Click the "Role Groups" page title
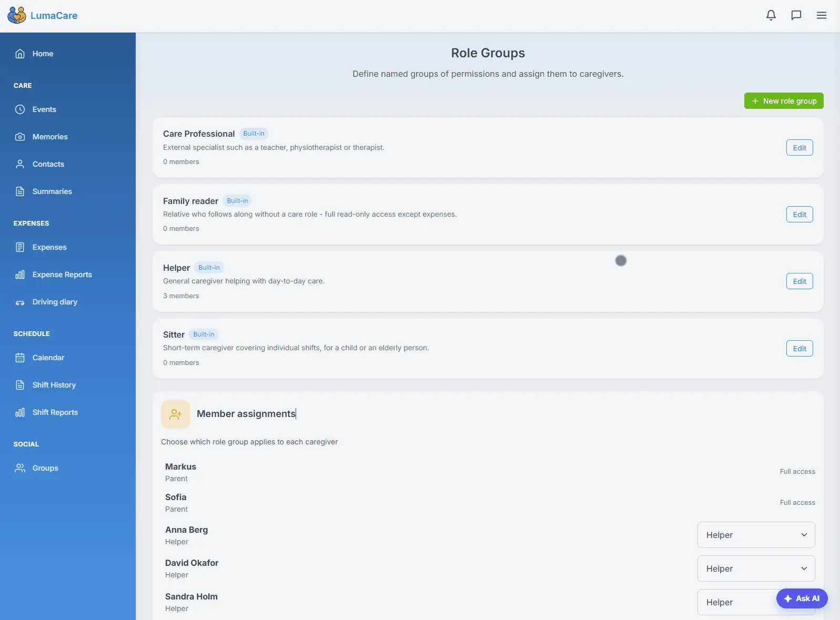The width and height of the screenshot is (840, 620). tap(488, 53)
